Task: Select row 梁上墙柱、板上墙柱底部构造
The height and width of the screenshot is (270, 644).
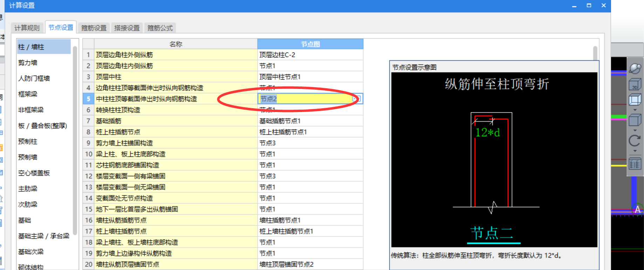Action: [176, 242]
